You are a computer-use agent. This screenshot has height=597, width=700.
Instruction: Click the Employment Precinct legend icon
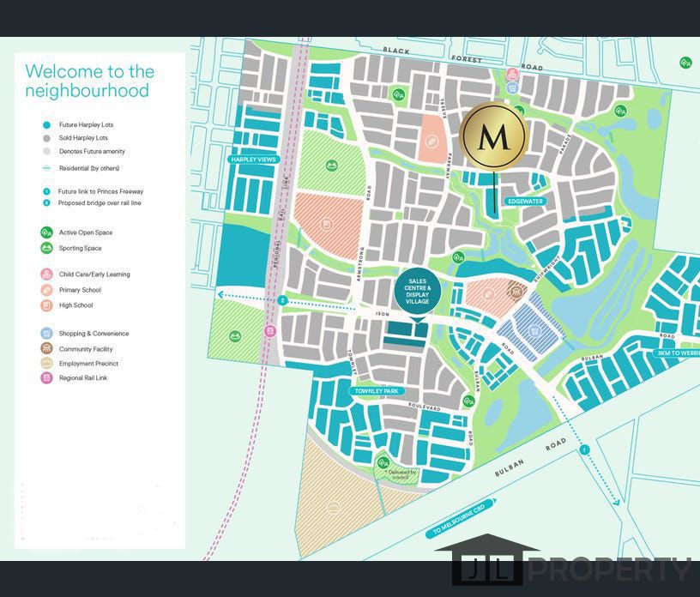pos(45,364)
